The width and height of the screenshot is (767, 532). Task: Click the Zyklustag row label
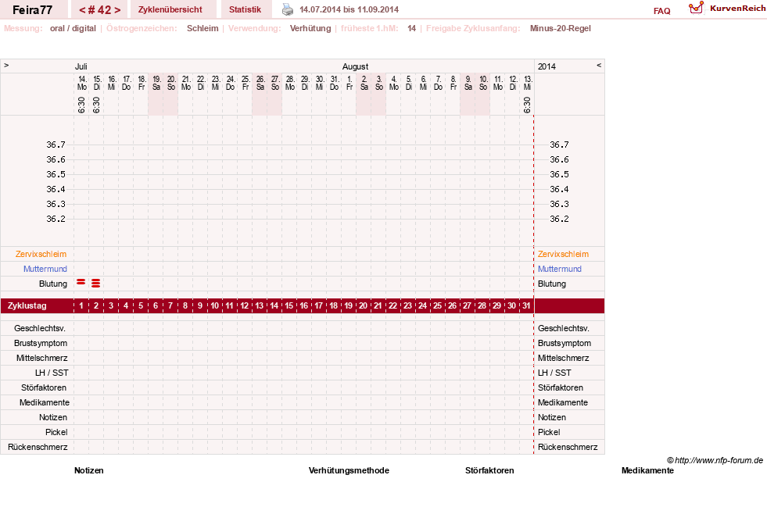[27, 305]
